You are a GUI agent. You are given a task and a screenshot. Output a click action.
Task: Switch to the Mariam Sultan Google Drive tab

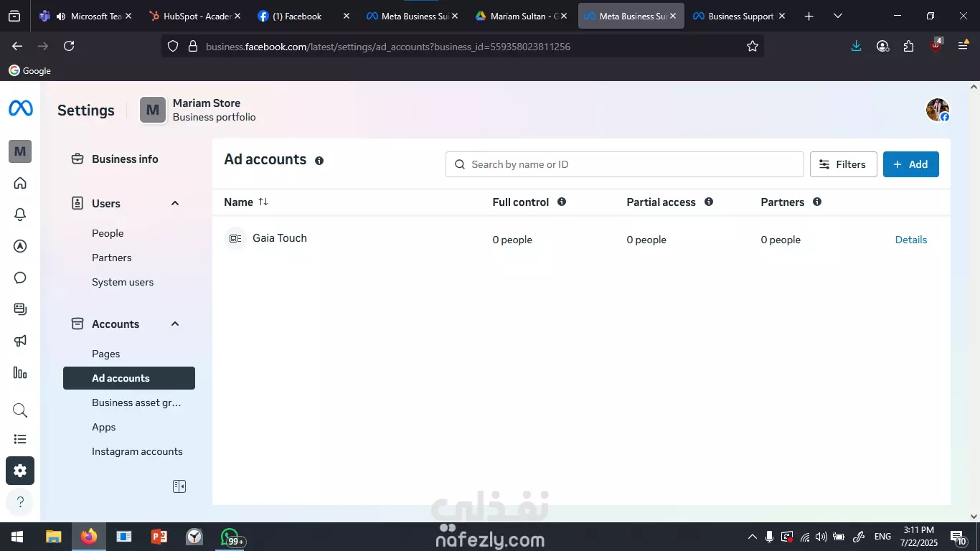522,16
